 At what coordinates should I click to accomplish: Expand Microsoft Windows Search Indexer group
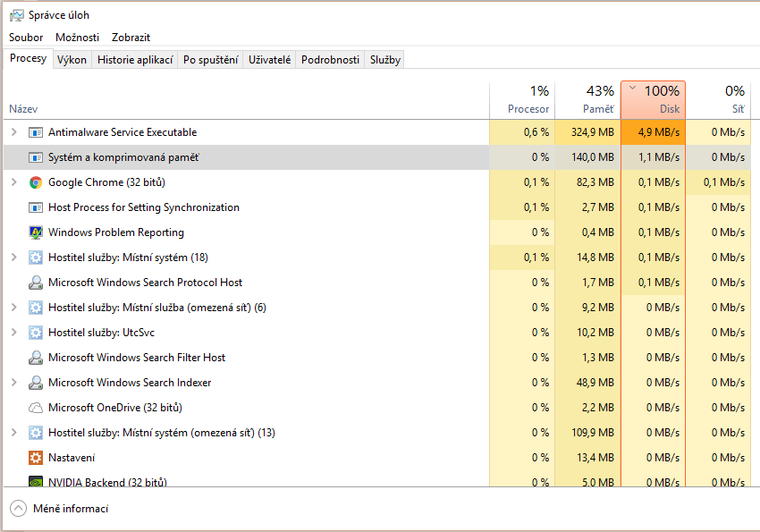click(x=14, y=383)
